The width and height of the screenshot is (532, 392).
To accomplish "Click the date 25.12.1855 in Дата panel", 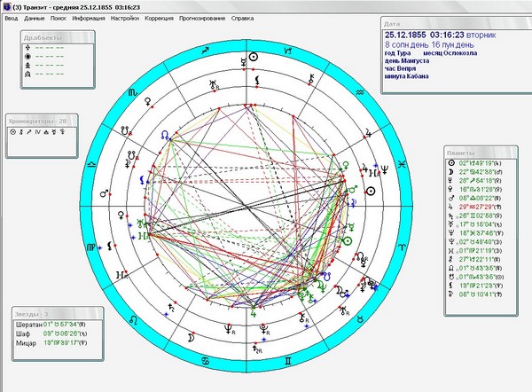I will coord(405,35).
